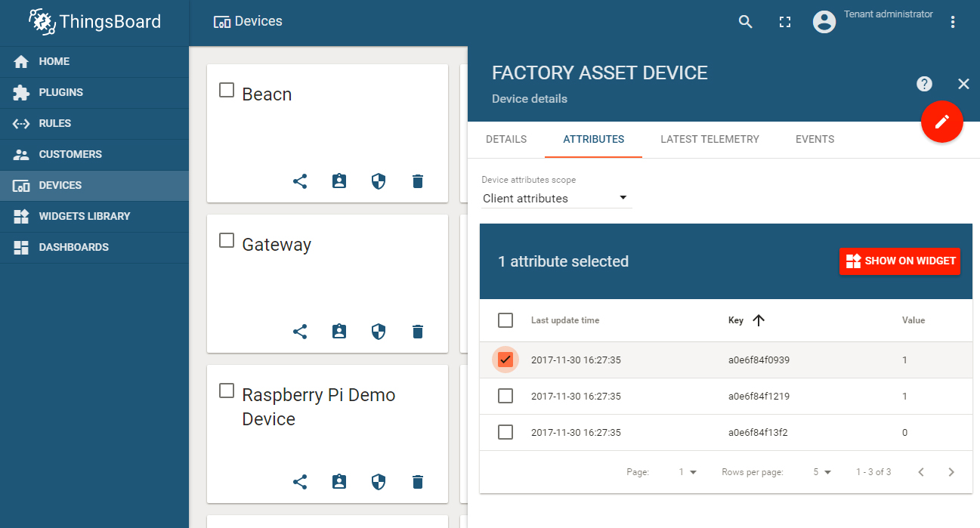This screenshot has height=528, width=980.
Task: Close the Factory Asset Device details panel
Action: [963, 84]
